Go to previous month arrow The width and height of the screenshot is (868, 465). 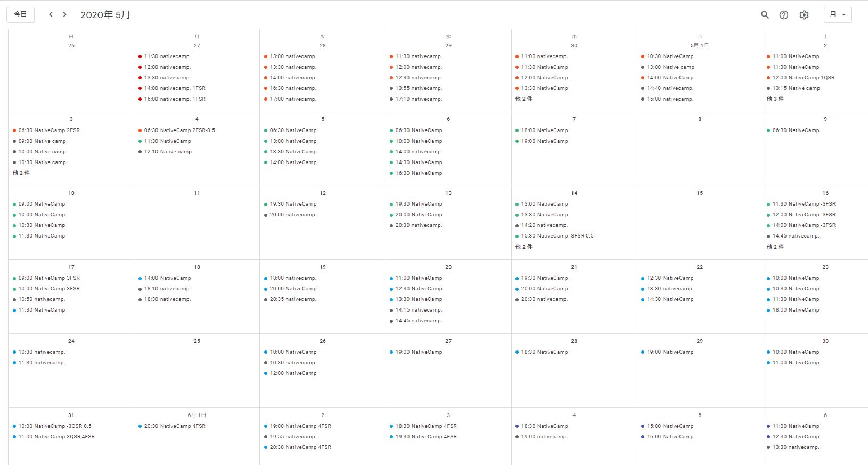[x=51, y=14]
